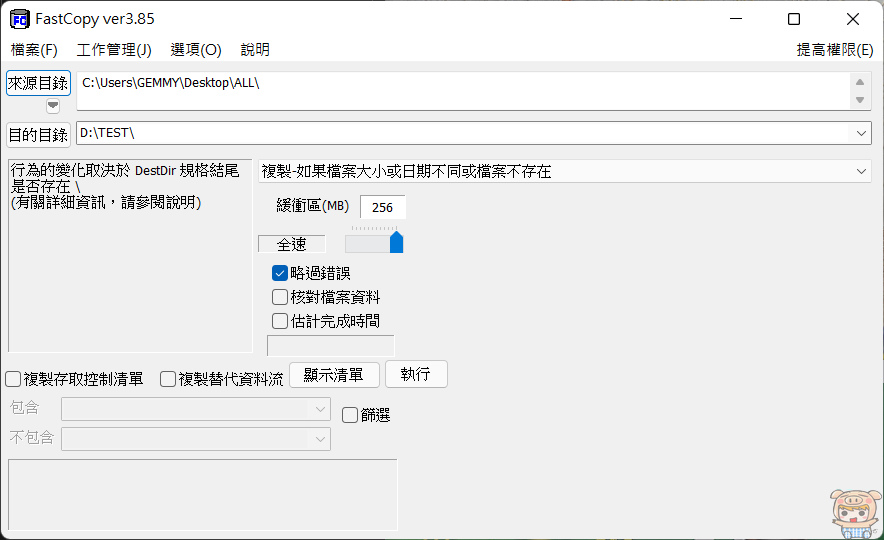Enable the 複製替代資料流 checkbox

168,379
